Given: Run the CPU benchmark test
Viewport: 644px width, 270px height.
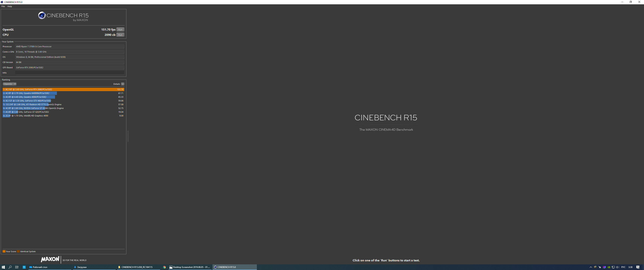Looking at the screenshot, I should click(120, 35).
